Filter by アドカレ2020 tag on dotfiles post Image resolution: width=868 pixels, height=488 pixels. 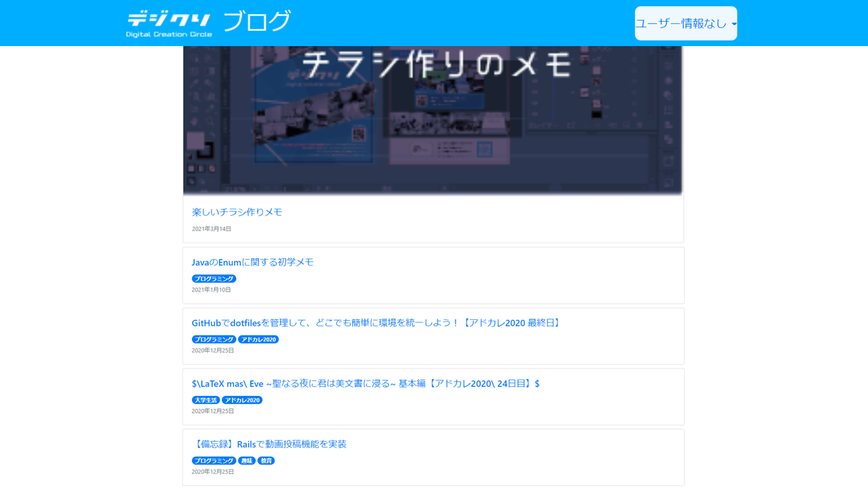click(258, 340)
